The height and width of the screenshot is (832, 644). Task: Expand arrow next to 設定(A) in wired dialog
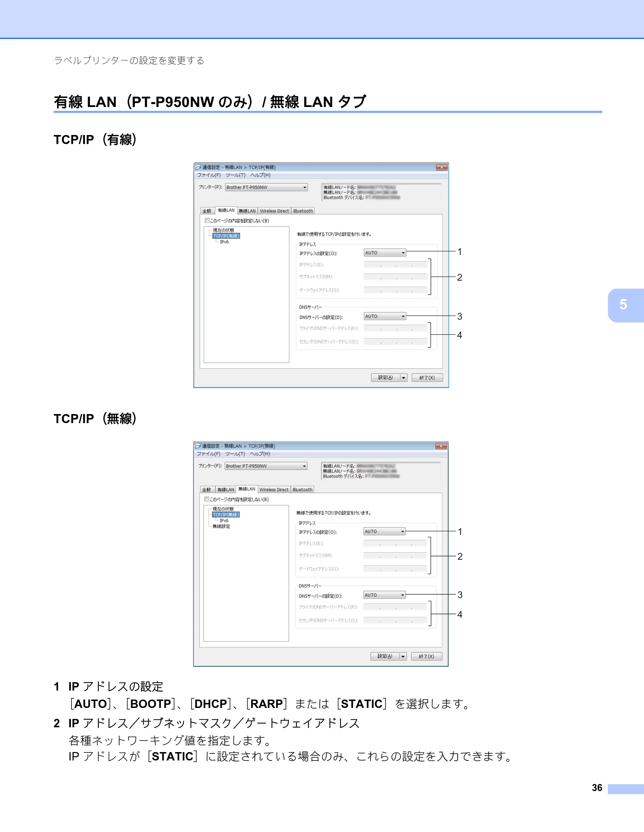click(403, 378)
